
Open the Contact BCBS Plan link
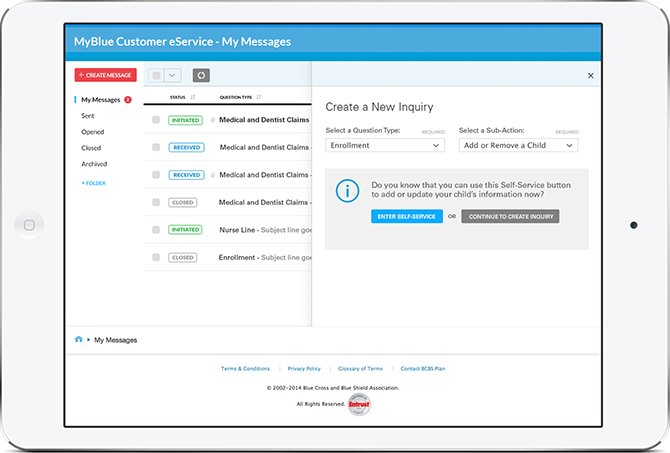pyautogui.click(x=423, y=368)
